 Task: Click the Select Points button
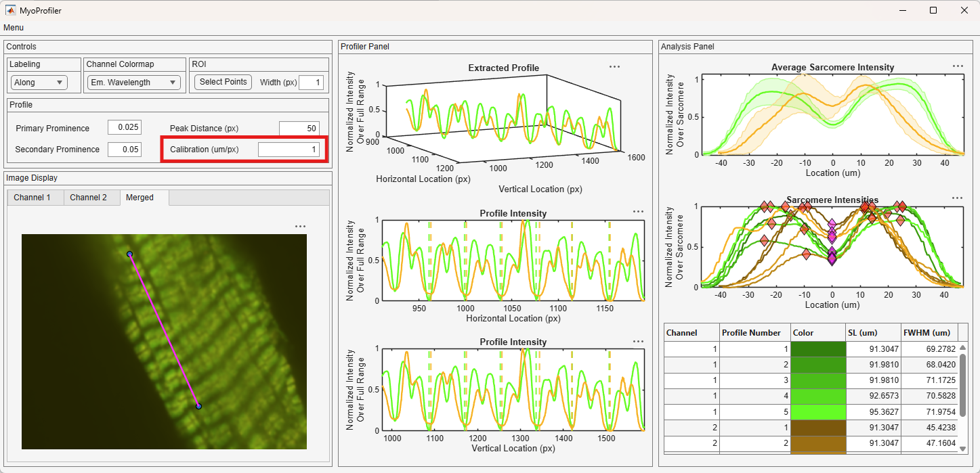point(223,82)
